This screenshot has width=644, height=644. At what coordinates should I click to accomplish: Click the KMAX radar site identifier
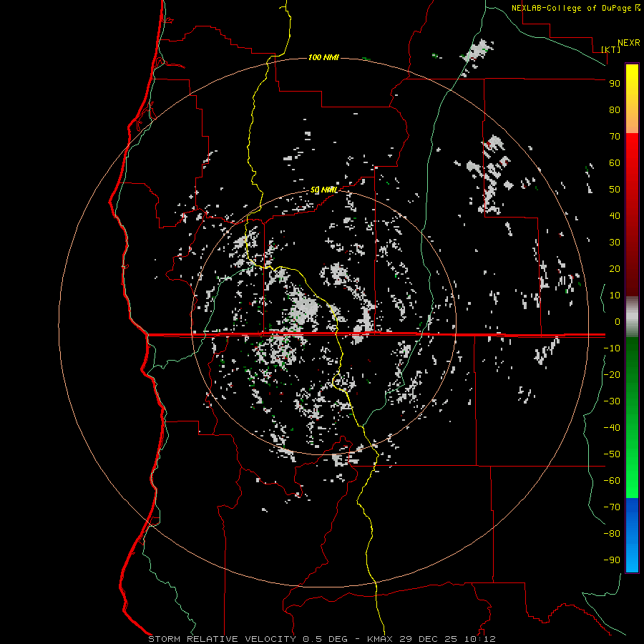coord(379,639)
